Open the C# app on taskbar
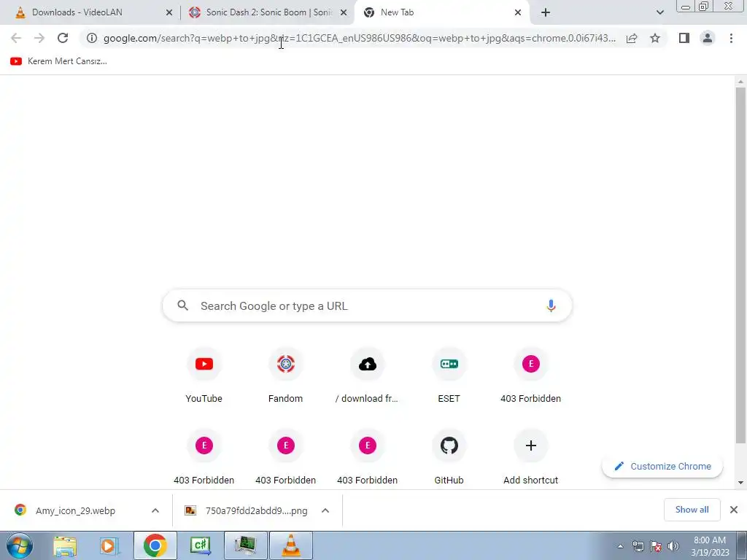This screenshot has width=747, height=560. pyautogui.click(x=200, y=545)
